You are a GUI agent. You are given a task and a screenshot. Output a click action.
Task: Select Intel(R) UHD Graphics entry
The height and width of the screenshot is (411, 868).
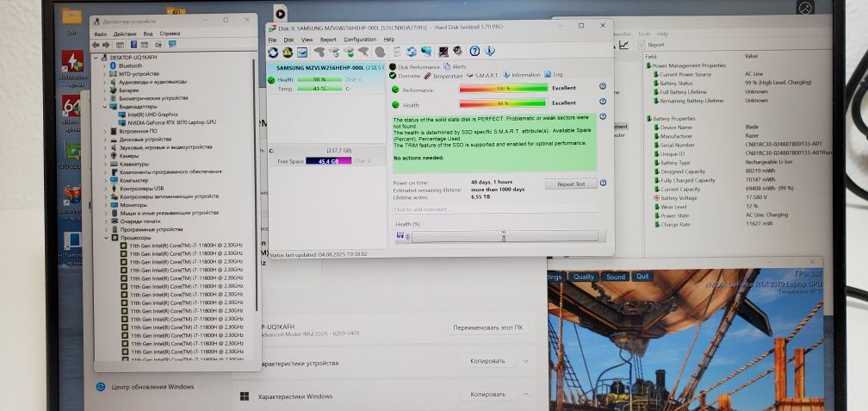[148, 114]
